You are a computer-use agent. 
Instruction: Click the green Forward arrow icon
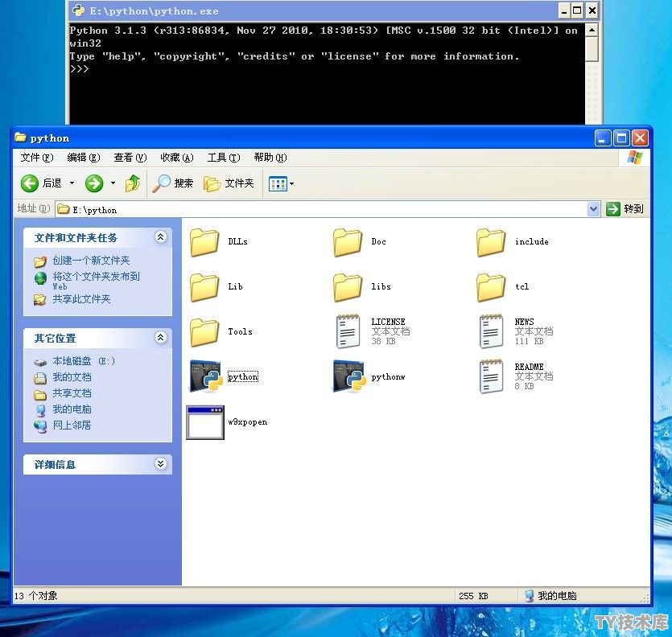click(94, 183)
